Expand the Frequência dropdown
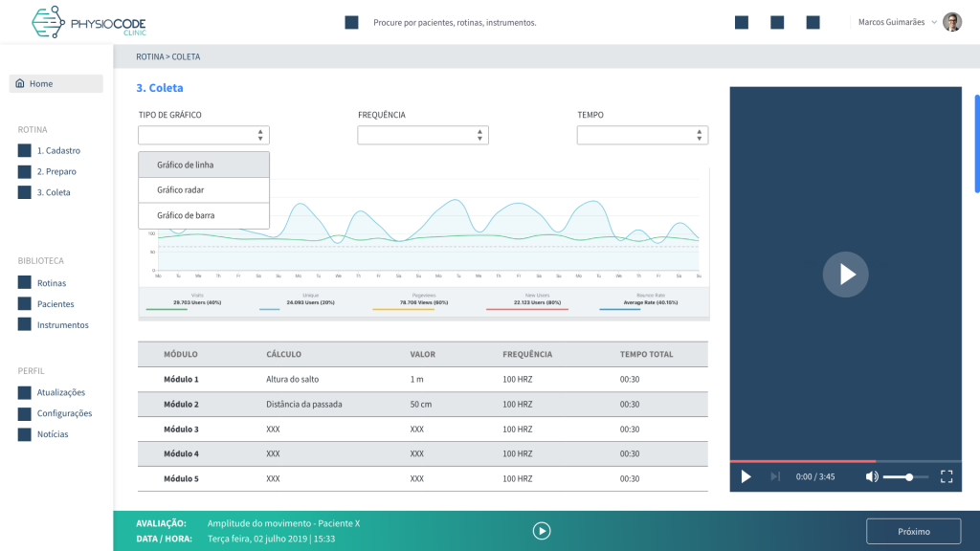 click(423, 136)
